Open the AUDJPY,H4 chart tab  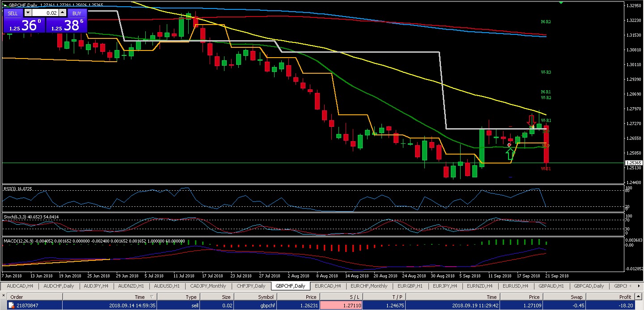click(x=96, y=286)
